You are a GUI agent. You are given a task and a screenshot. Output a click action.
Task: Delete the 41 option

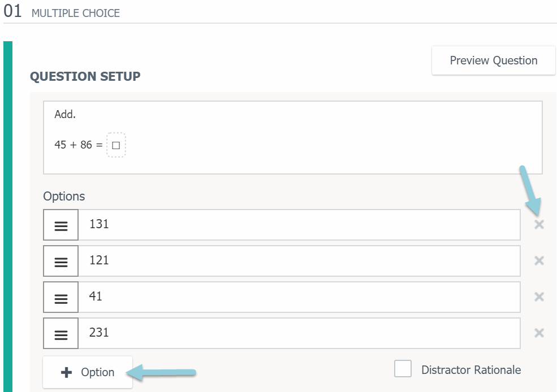(x=539, y=297)
